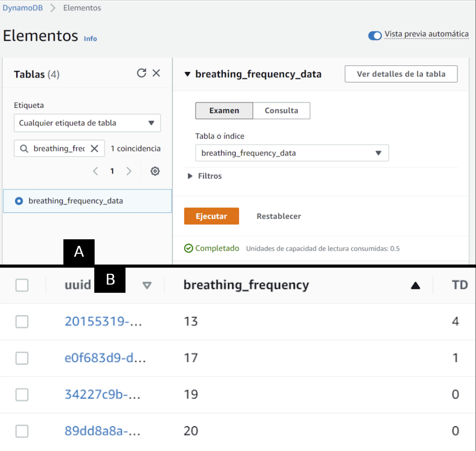
Task: Clear the breathing_frec search text
Action: point(95,149)
